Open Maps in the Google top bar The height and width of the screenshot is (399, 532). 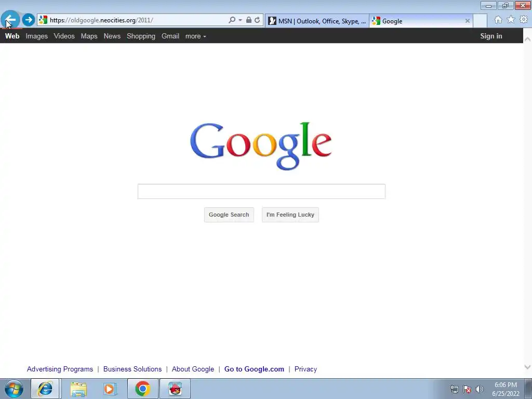(89, 36)
